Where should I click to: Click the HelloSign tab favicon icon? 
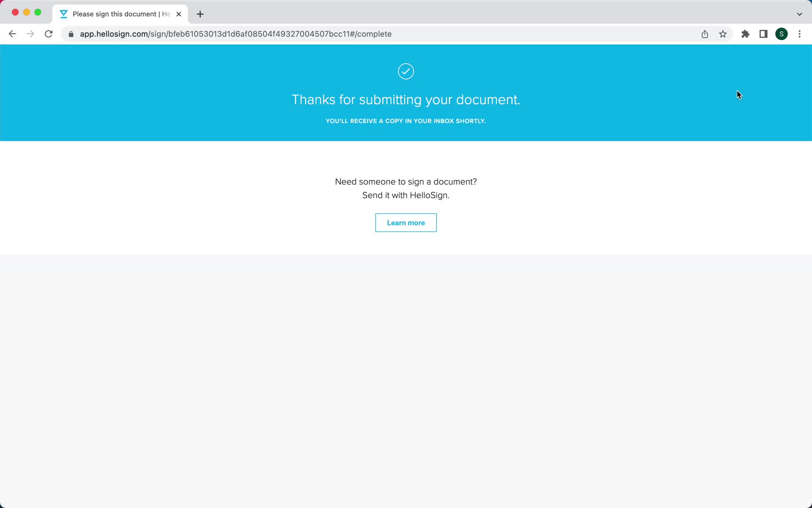(64, 14)
